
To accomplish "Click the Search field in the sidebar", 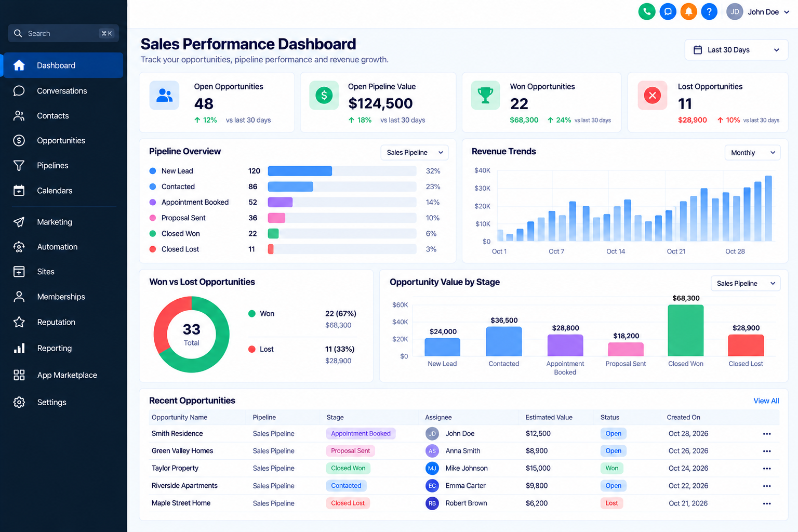I will point(63,33).
